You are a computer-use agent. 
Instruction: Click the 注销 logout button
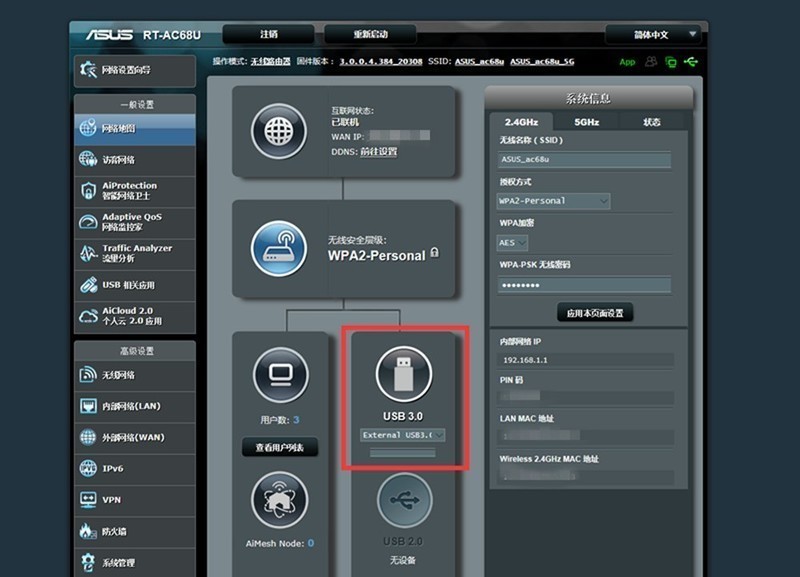click(x=268, y=34)
